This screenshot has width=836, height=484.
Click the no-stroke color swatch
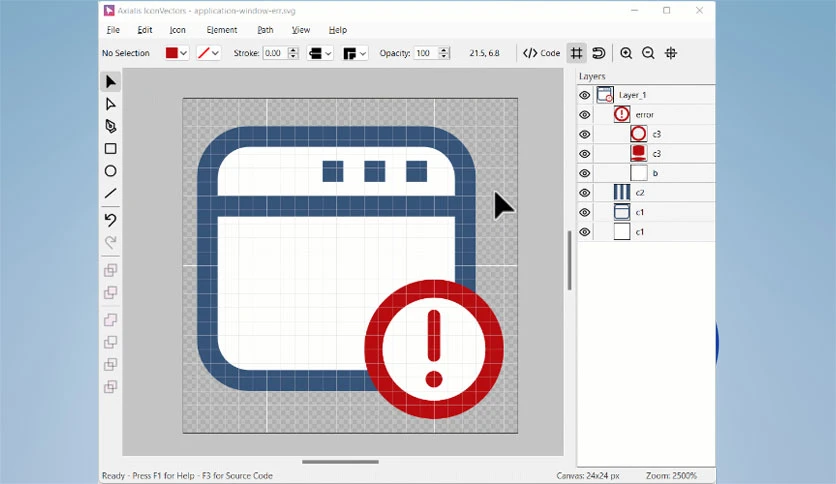[204, 53]
